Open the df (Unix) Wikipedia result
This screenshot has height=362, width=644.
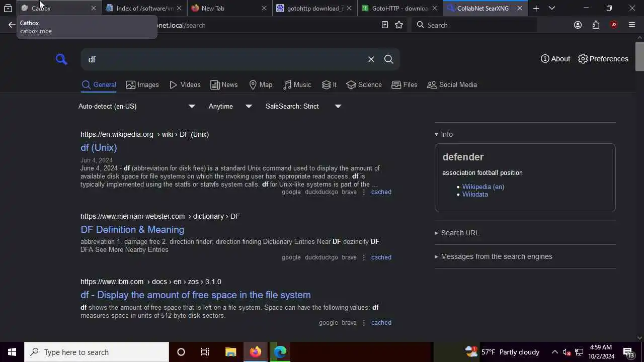99,147
